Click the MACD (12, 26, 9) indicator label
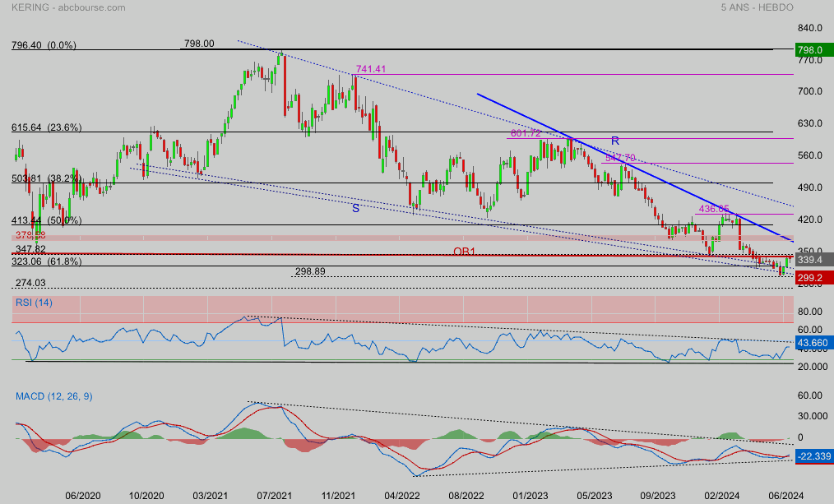The width and height of the screenshot is (834, 504). pos(53,396)
